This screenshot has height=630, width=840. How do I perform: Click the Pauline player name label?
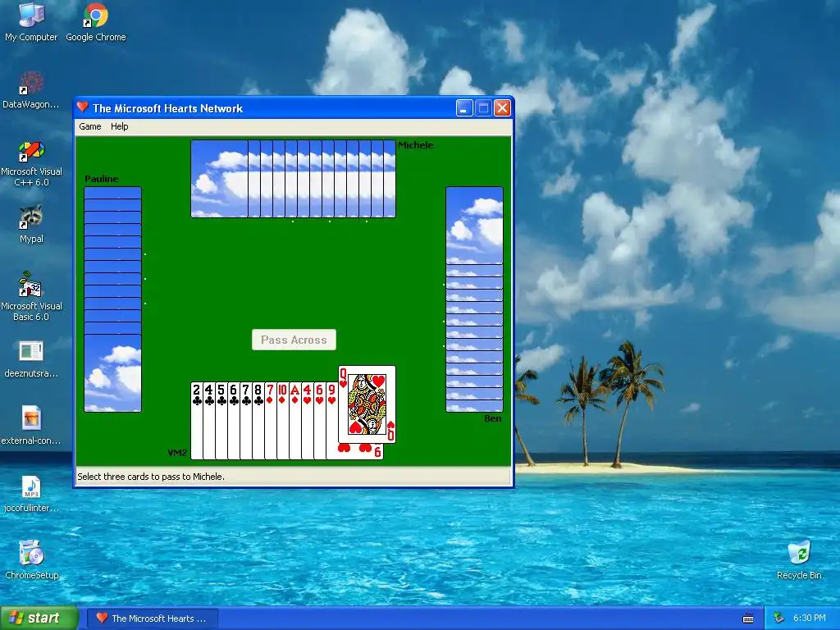pos(101,179)
